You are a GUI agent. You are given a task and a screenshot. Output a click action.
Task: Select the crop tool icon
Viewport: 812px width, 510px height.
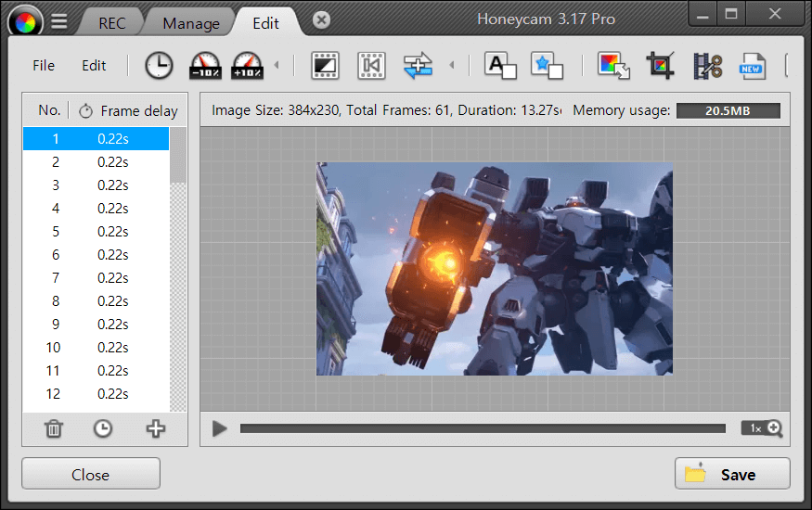click(x=661, y=66)
